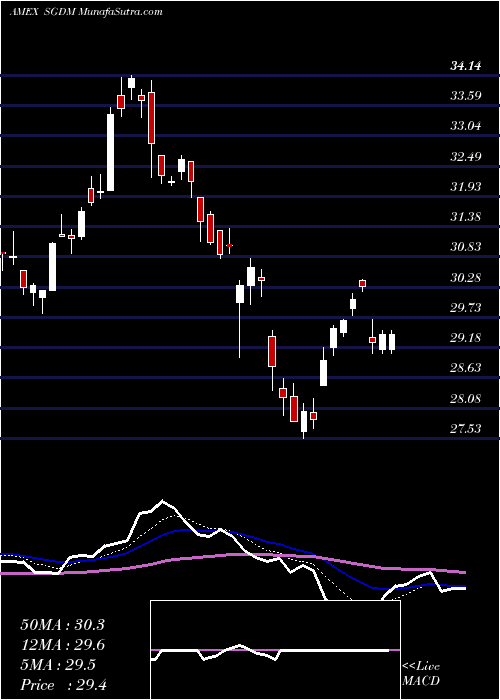Click the Price : 29.4 readout
The height and width of the screenshot is (700, 500).
click(x=62, y=685)
